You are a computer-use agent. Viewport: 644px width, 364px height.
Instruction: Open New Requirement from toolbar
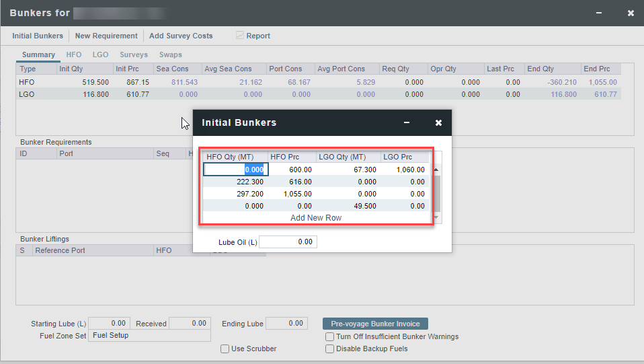[106, 36]
